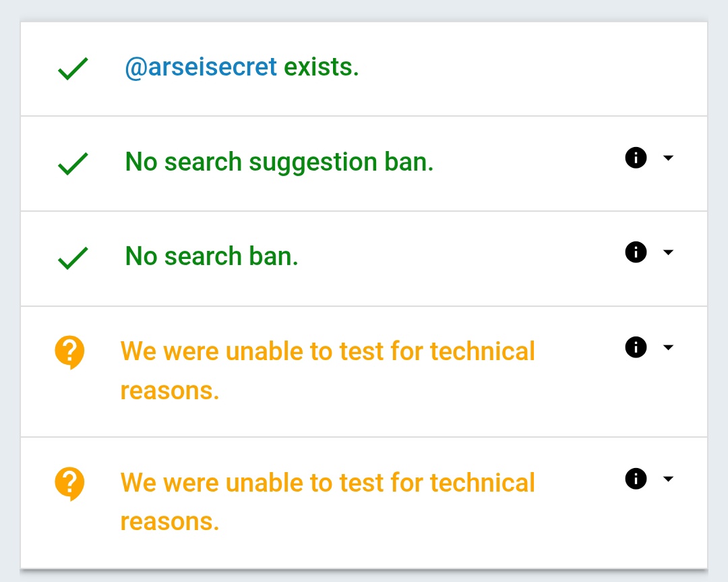Viewport: 728px width, 582px height.
Task: Expand the first unable-to-test row's dropdown arrow
Action: click(x=668, y=347)
